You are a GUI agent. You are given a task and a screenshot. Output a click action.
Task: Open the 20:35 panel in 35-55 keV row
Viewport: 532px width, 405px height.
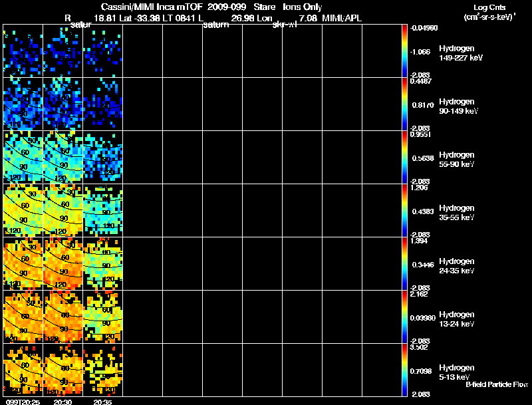click(102, 210)
